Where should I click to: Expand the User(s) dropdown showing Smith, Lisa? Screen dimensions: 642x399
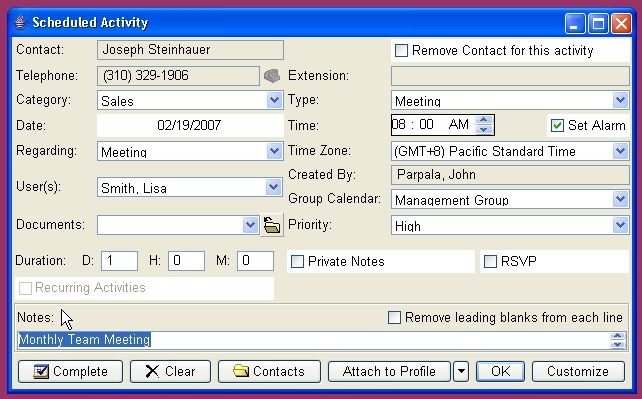[x=273, y=187]
